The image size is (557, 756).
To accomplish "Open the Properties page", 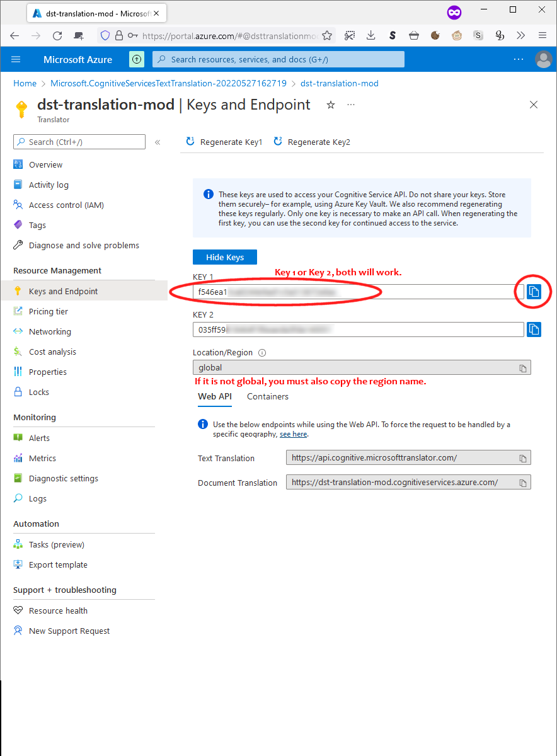I will click(x=47, y=372).
